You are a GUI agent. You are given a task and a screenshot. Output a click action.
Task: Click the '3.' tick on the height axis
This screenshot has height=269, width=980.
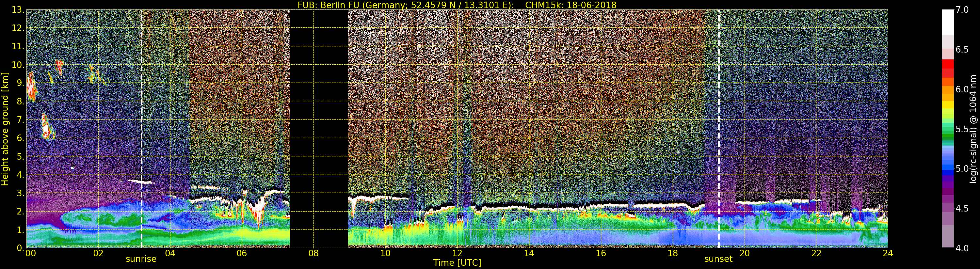point(20,193)
